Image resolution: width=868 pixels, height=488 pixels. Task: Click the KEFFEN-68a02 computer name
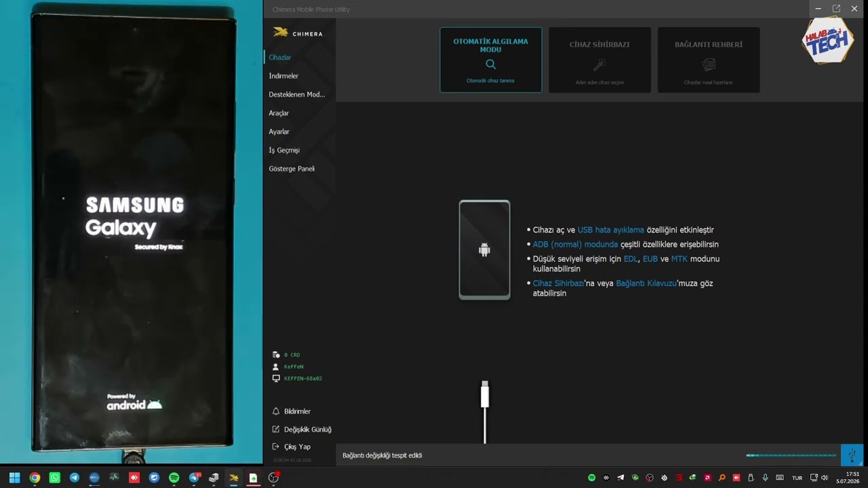point(303,378)
